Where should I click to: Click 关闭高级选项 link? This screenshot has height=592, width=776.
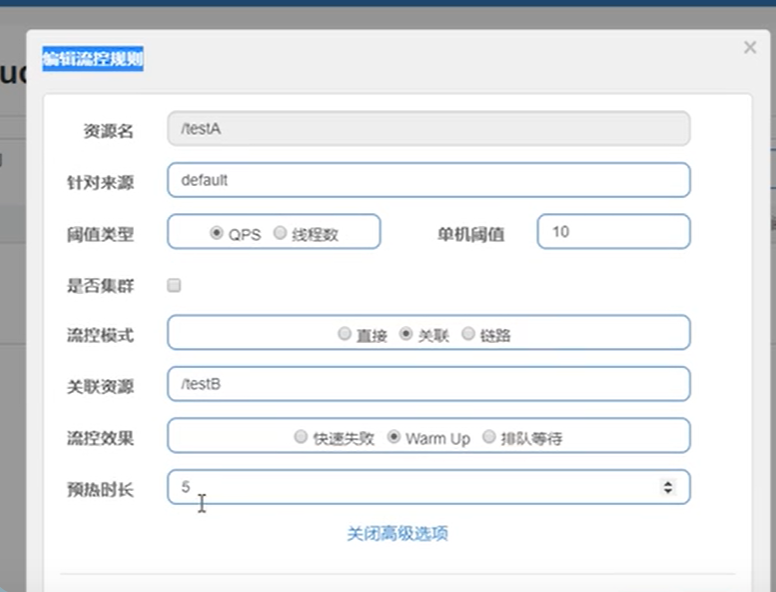pyautogui.click(x=397, y=534)
